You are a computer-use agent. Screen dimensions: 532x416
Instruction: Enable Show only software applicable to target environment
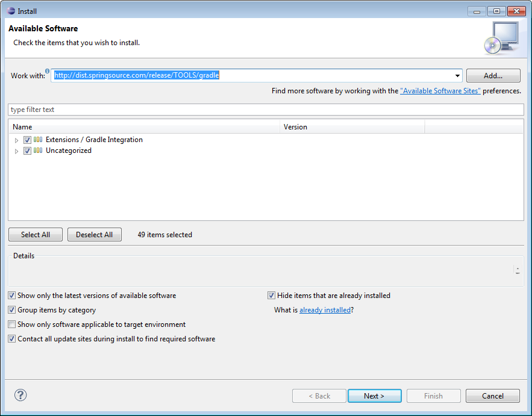11,324
